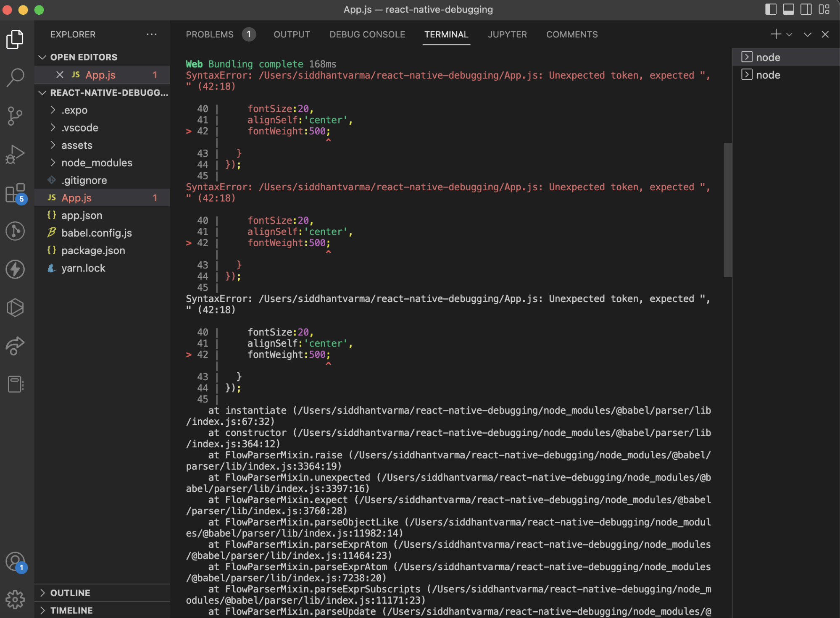Open the Accounts icon above settings
Screen dimensions: 840x618
coord(15,561)
